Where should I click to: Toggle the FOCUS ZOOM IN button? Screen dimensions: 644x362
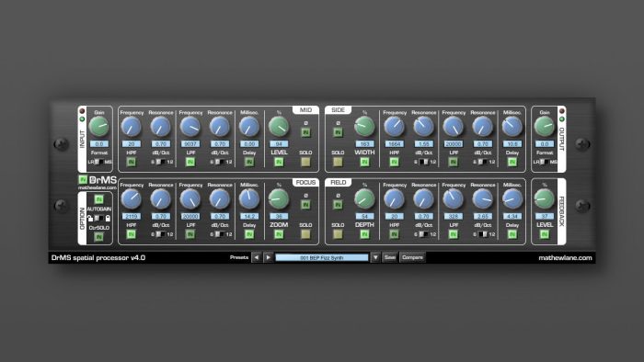(x=279, y=234)
